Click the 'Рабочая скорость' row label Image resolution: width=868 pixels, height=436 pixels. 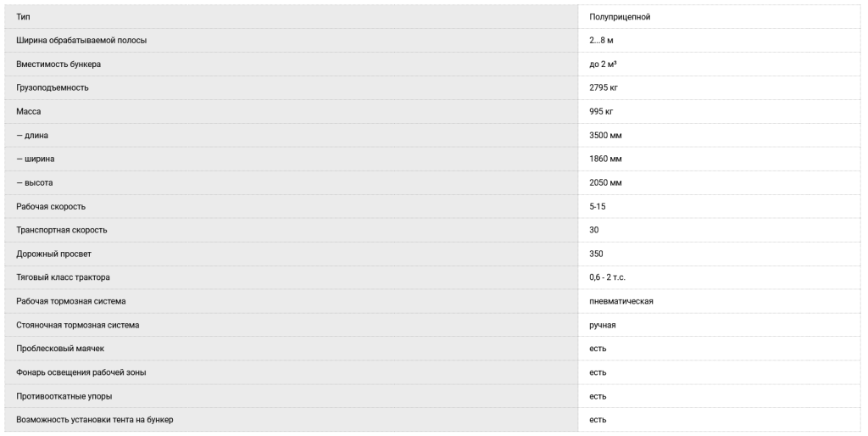51,207
